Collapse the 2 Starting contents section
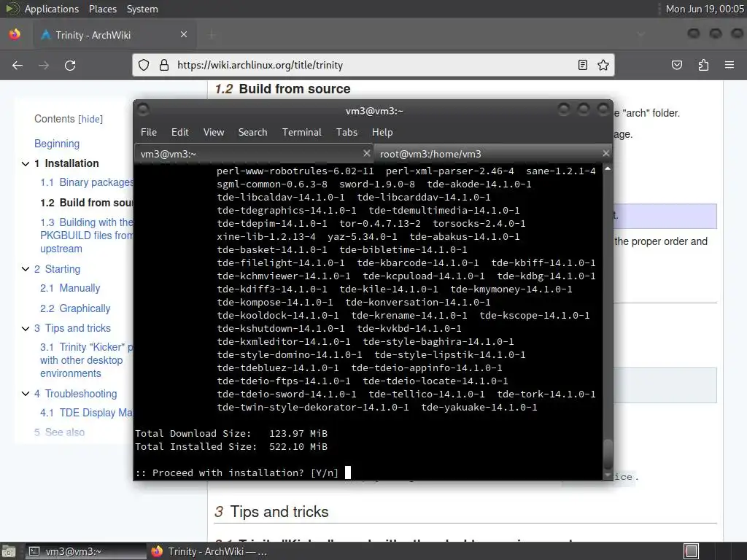Screen dimensions: 747x560 (26, 269)
